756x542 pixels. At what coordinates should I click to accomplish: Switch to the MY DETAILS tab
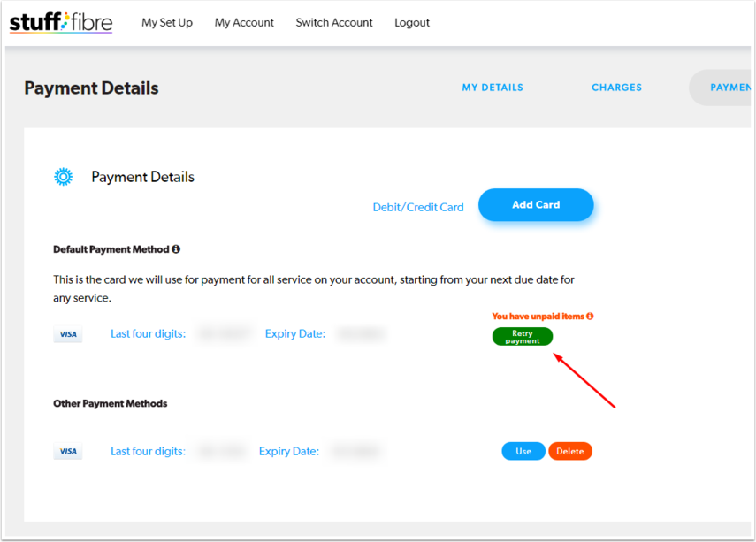[x=493, y=88]
